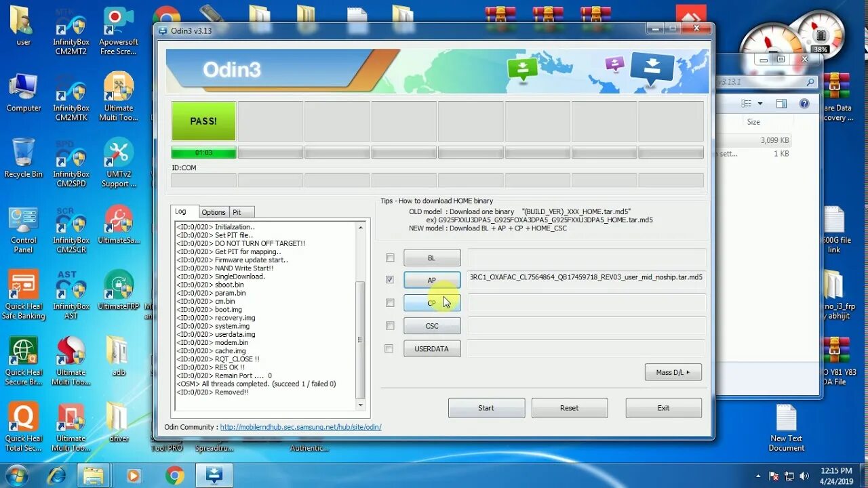
Task: Open view options dropdown in Explorer window
Action: (760, 104)
